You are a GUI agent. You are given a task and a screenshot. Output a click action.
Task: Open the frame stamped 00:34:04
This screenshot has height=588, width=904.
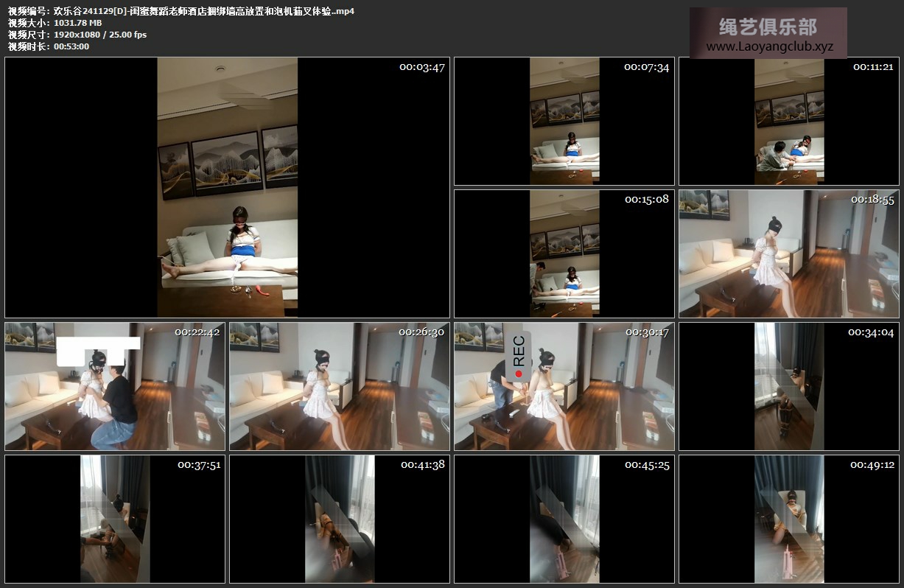coord(788,386)
